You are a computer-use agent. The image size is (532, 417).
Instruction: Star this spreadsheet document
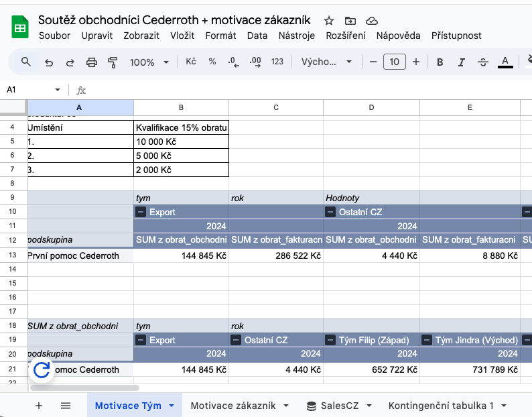[329, 21]
